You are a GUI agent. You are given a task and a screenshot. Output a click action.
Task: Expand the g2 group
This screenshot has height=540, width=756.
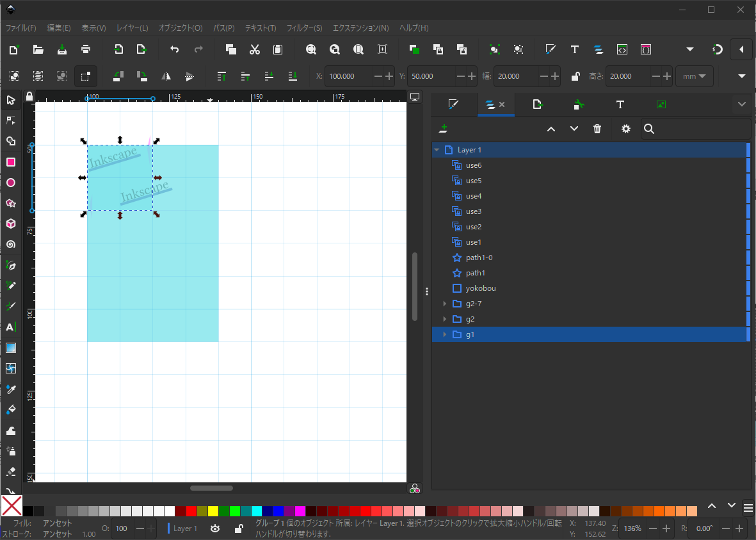point(444,319)
